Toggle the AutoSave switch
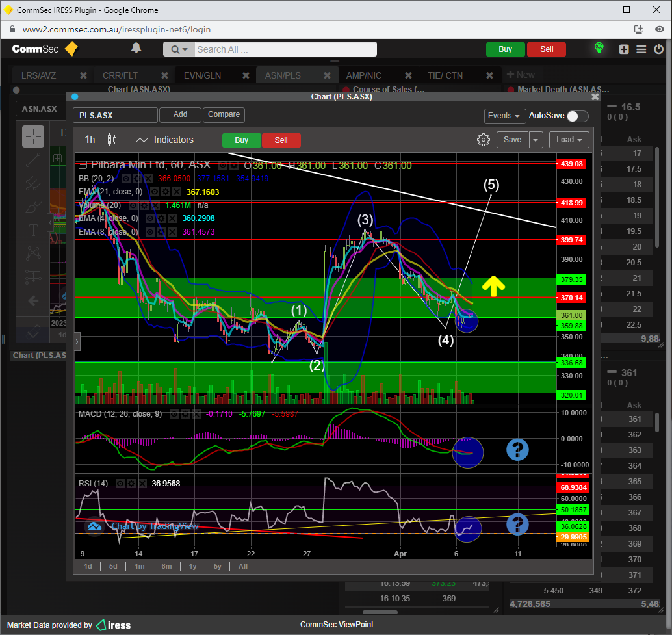Image resolution: width=672 pixels, height=635 pixels. click(577, 116)
